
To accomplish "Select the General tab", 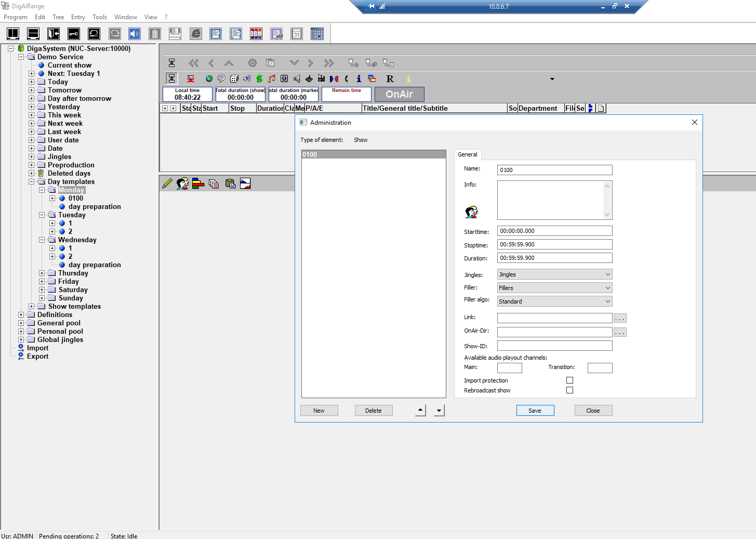I will 467,154.
